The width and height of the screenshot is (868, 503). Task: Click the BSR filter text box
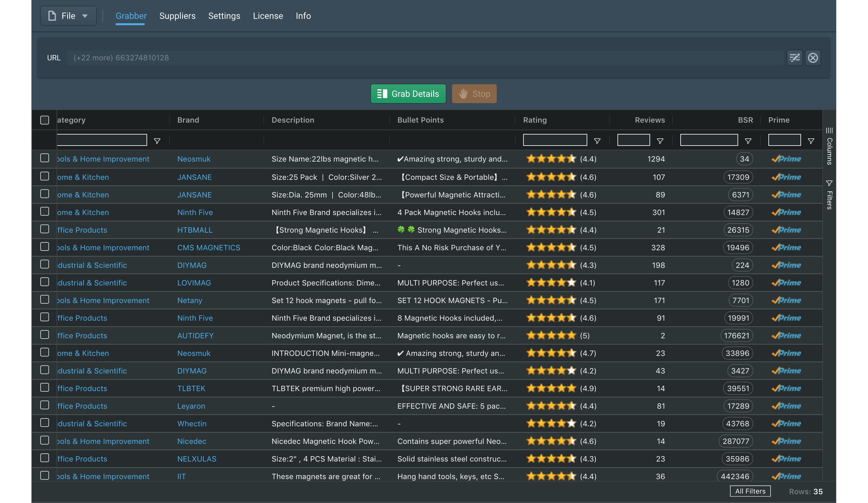[709, 140]
